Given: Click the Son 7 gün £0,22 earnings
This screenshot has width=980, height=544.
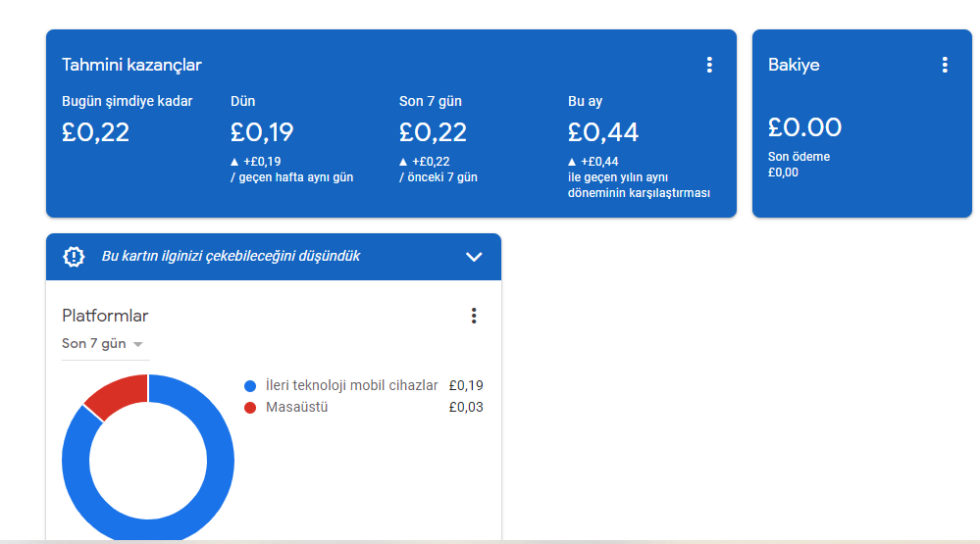Looking at the screenshot, I should pos(434,132).
